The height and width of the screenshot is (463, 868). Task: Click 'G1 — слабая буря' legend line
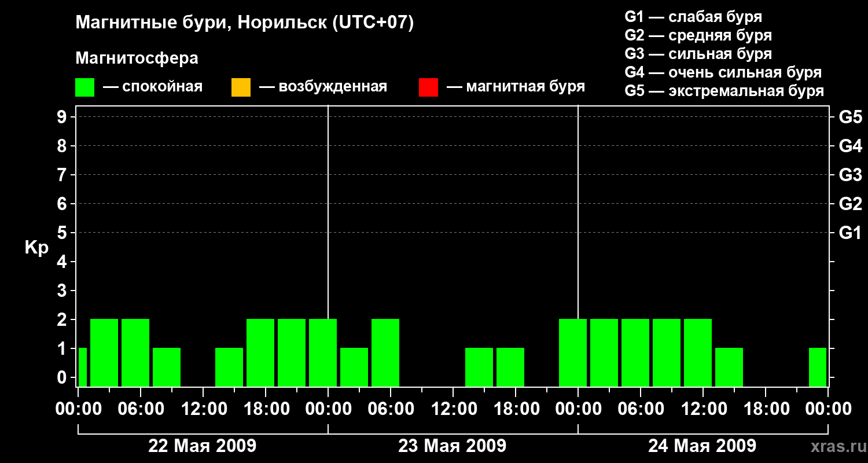pyautogui.click(x=693, y=16)
